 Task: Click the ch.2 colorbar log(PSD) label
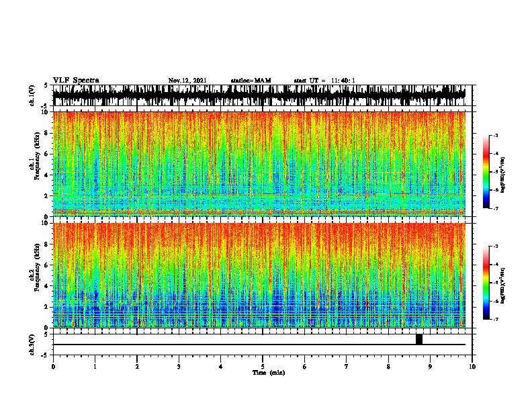(502, 285)
